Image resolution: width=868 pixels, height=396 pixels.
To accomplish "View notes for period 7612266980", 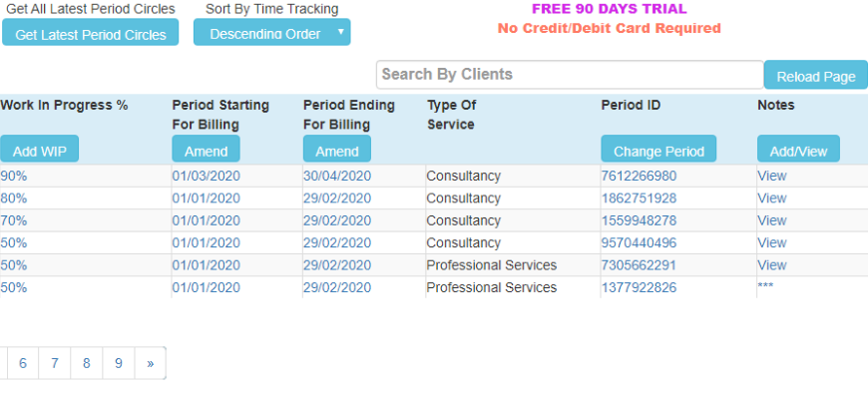I will (771, 176).
